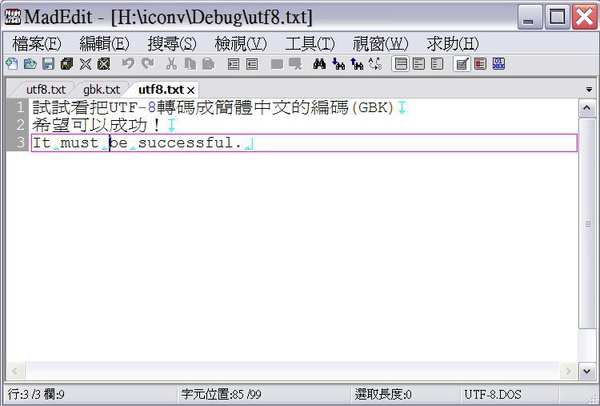The width and height of the screenshot is (600, 406).
Task: Switch to the gbk.txt tab
Action: click(x=101, y=90)
